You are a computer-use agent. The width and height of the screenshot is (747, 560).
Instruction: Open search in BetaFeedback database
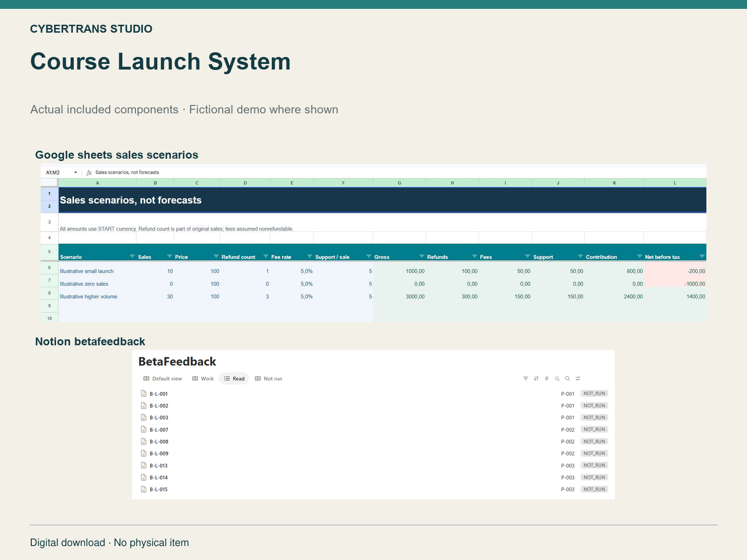[567, 378]
